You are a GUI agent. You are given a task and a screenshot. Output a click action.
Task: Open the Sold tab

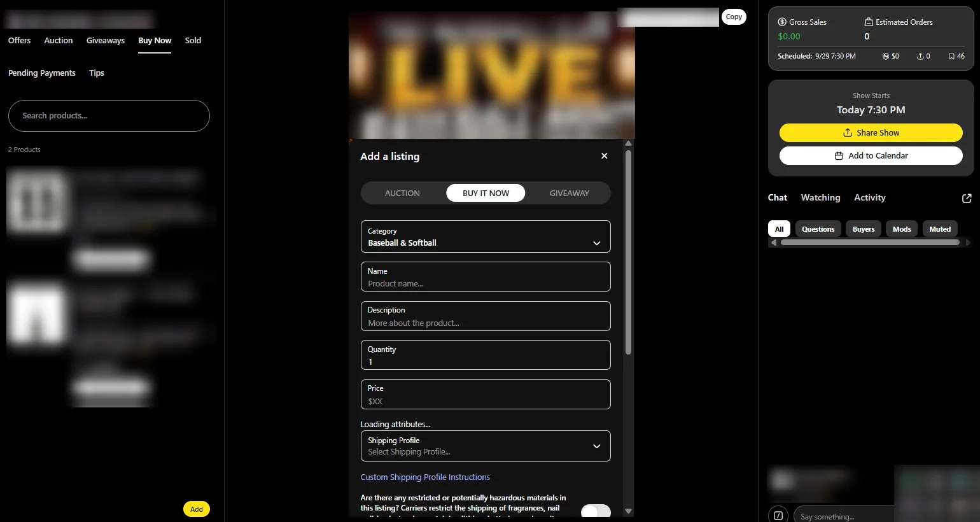tap(193, 40)
